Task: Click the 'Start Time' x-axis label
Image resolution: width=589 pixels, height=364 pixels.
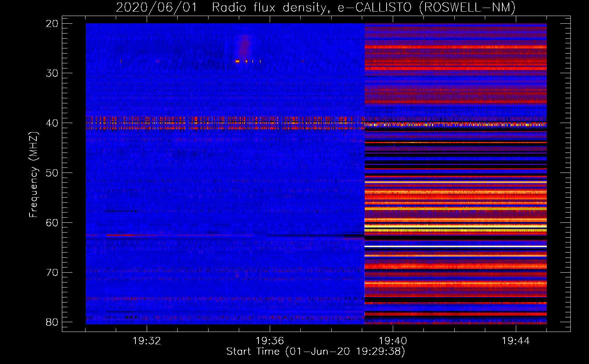Action: (316, 352)
